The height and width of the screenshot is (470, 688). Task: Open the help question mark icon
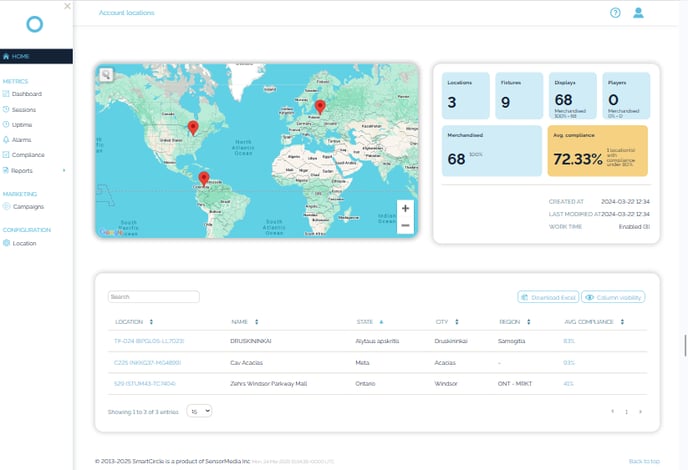pos(615,13)
